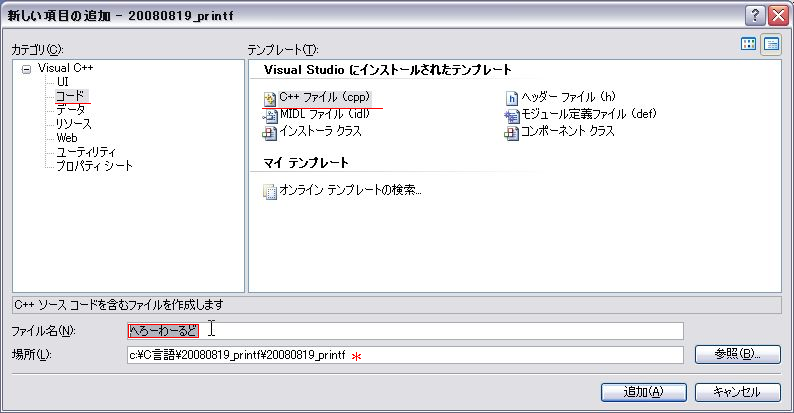Image resolution: width=794 pixels, height=413 pixels.
Task: Click the 場所 path input field
Action: (405, 355)
